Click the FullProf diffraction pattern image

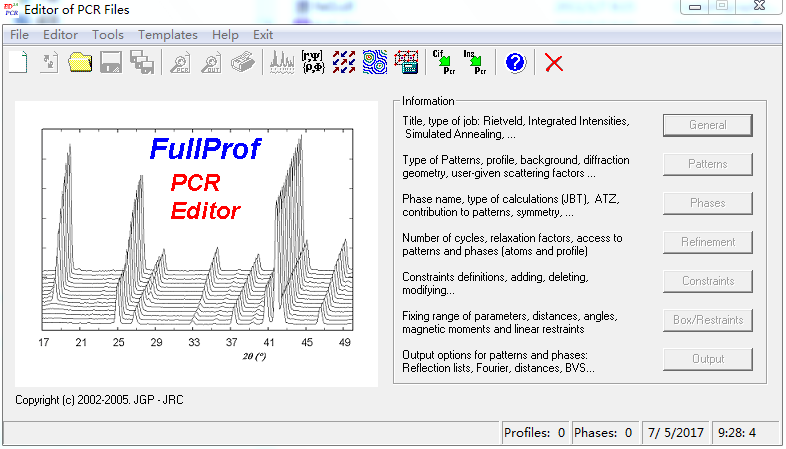(196, 244)
